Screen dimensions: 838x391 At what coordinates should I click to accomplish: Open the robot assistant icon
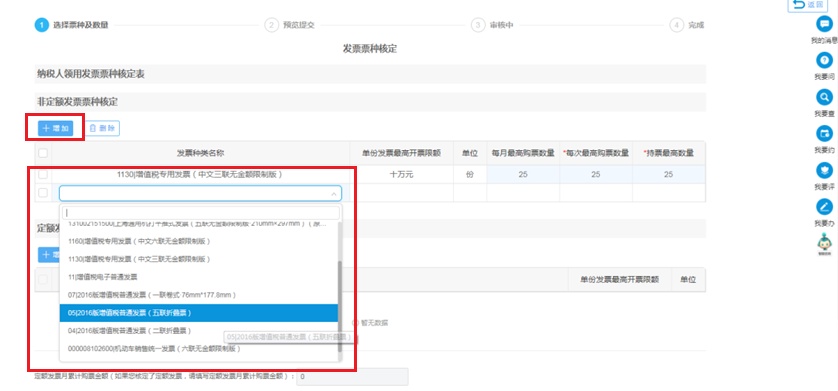click(825, 244)
